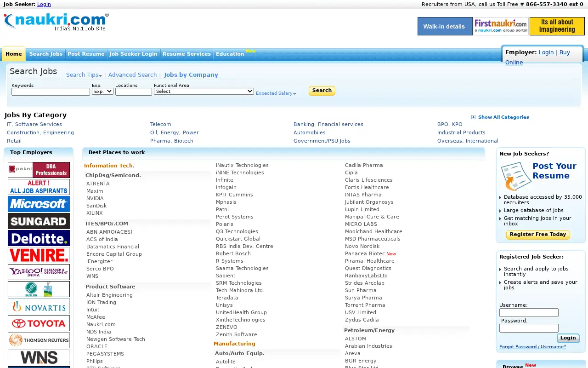Go to the Search Jobs tab
This screenshot has height=368, width=588.
click(x=45, y=54)
